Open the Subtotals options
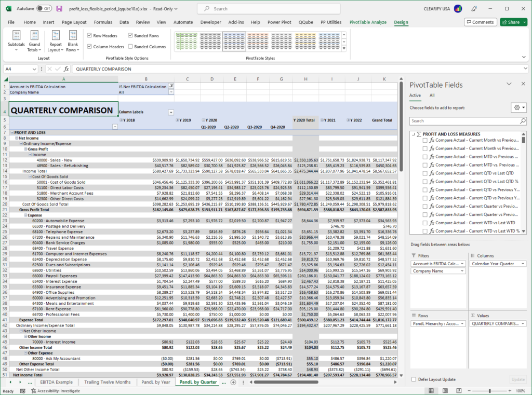Image resolution: width=532 pixels, height=395 pixels. coord(16,41)
